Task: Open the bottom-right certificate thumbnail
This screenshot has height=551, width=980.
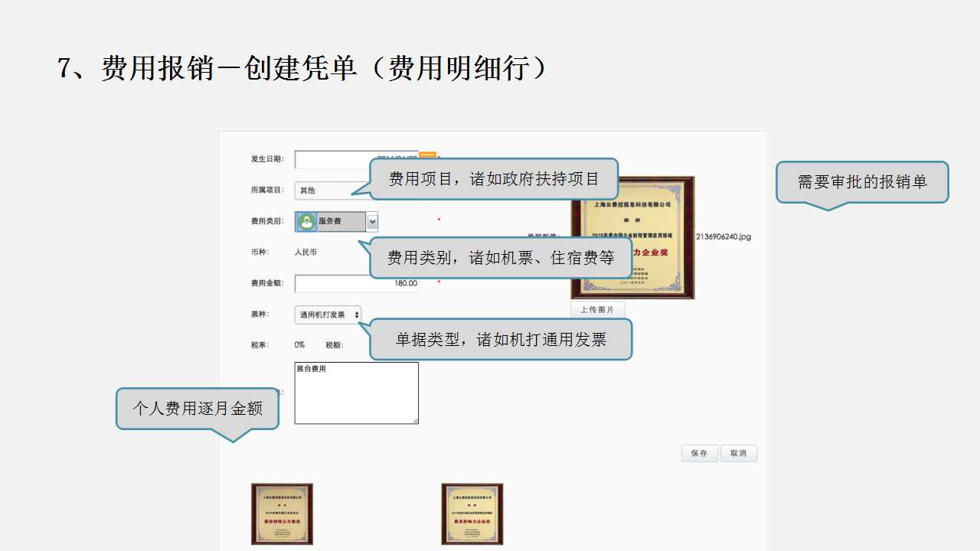Action: pos(472,514)
